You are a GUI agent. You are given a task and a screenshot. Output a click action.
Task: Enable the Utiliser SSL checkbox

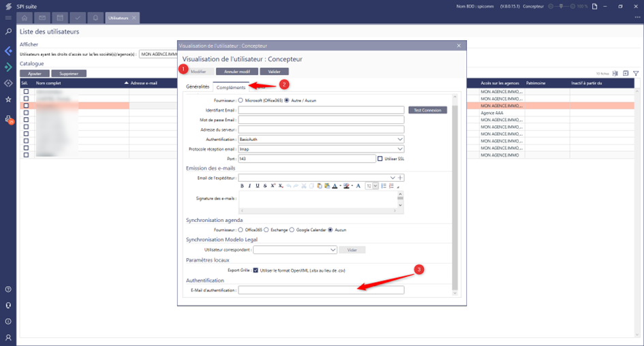[x=380, y=159]
